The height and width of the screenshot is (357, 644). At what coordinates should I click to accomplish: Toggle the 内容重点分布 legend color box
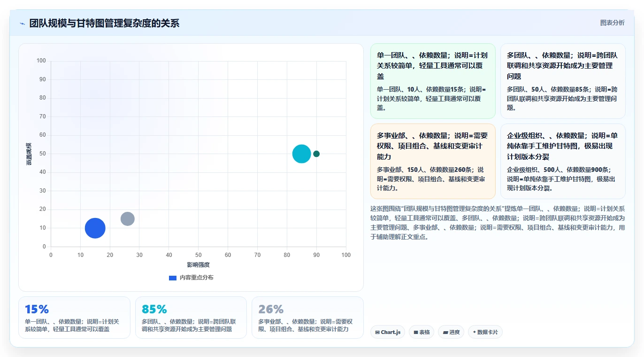coord(172,278)
